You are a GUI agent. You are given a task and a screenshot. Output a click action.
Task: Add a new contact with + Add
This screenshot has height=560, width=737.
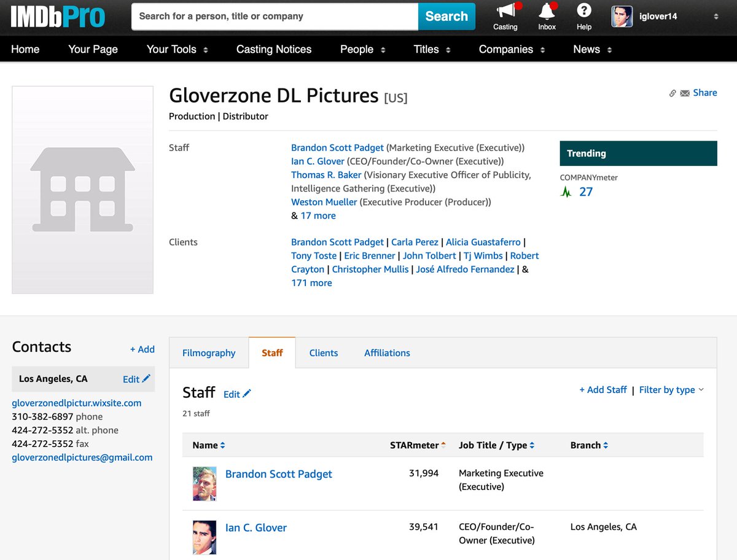click(142, 349)
